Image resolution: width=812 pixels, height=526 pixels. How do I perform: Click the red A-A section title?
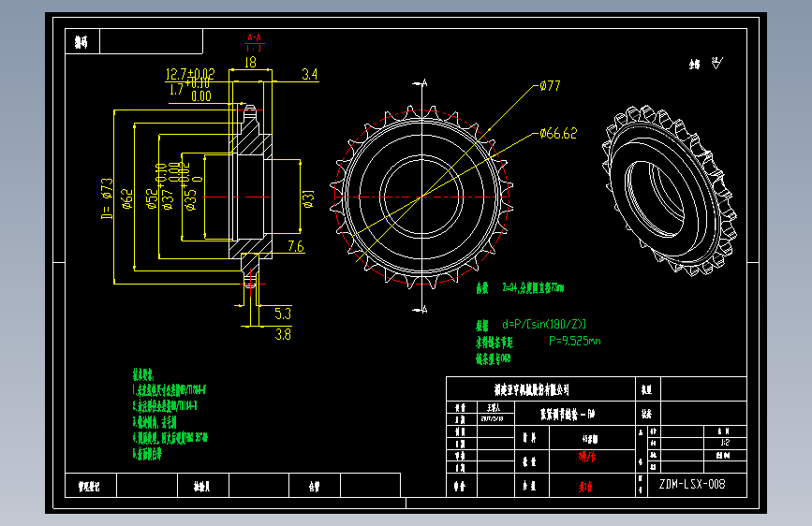coord(254,37)
